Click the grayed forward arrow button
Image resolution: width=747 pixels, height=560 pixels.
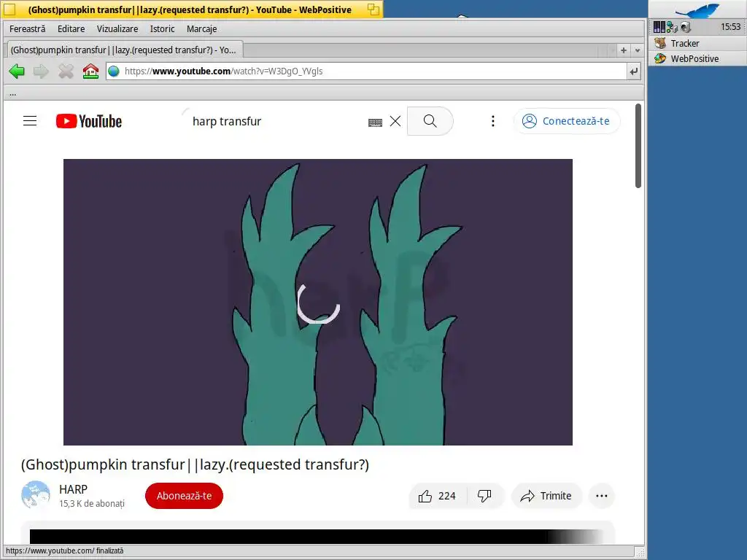tap(41, 71)
